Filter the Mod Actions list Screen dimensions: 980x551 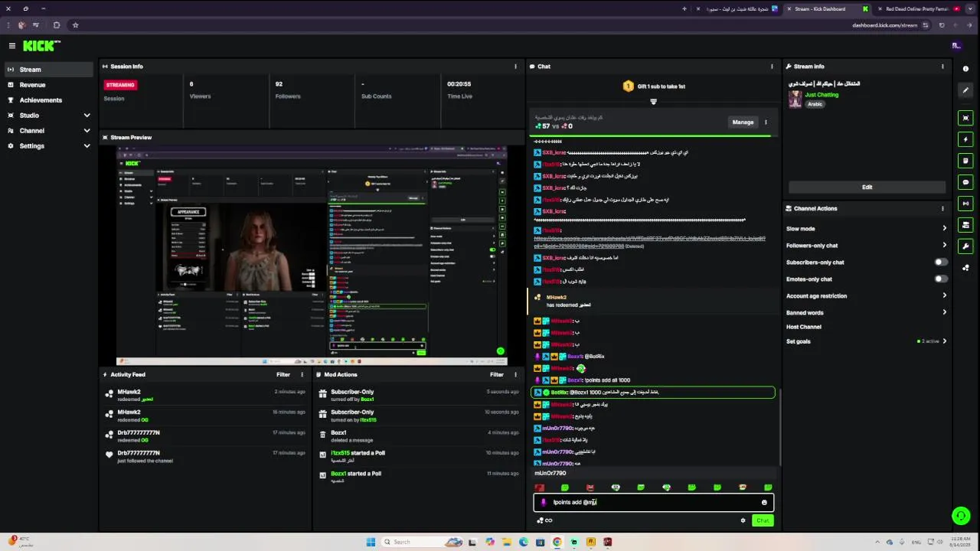tap(497, 375)
